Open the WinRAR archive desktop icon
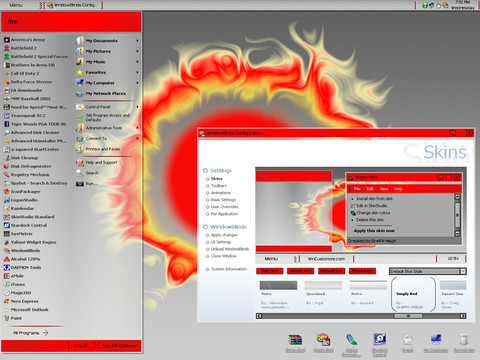The width and height of the screenshot is (480, 360). 295,343
